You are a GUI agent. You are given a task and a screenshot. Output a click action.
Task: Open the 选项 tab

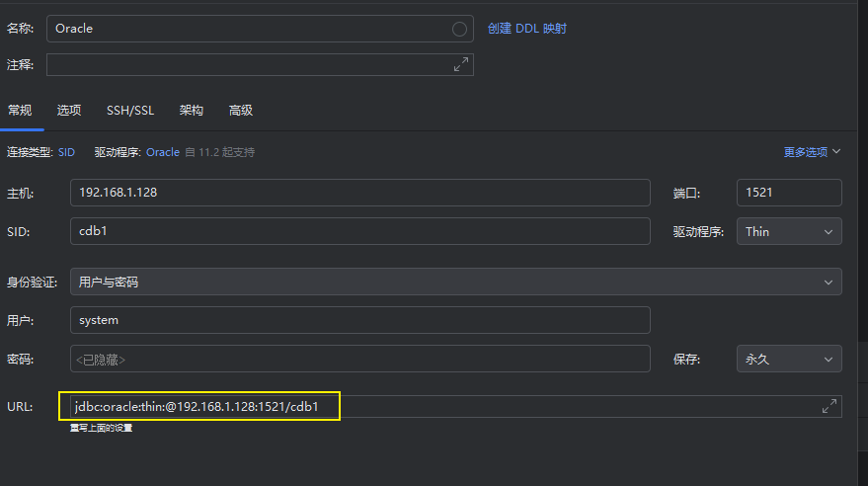(x=69, y=111)
